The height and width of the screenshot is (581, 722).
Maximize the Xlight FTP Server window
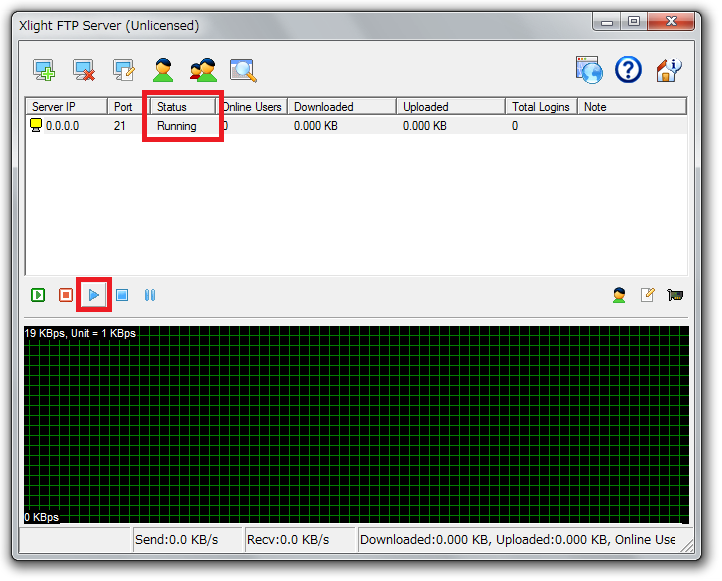tap(634, 22)
